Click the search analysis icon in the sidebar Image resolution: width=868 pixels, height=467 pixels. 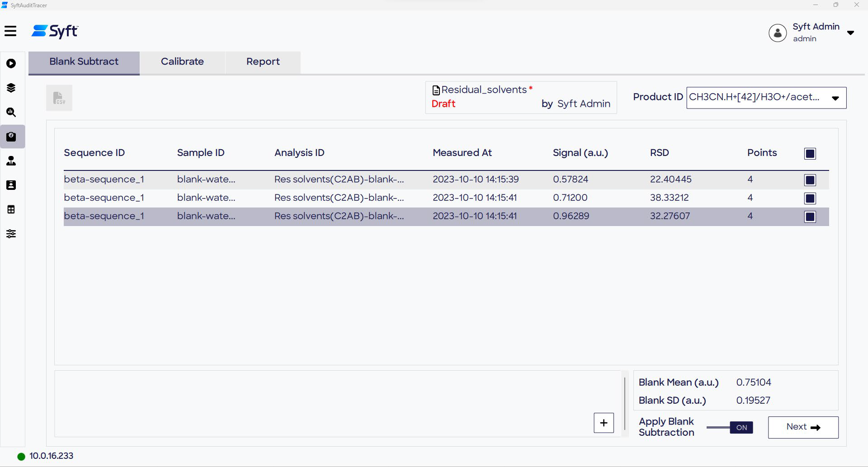11,112
